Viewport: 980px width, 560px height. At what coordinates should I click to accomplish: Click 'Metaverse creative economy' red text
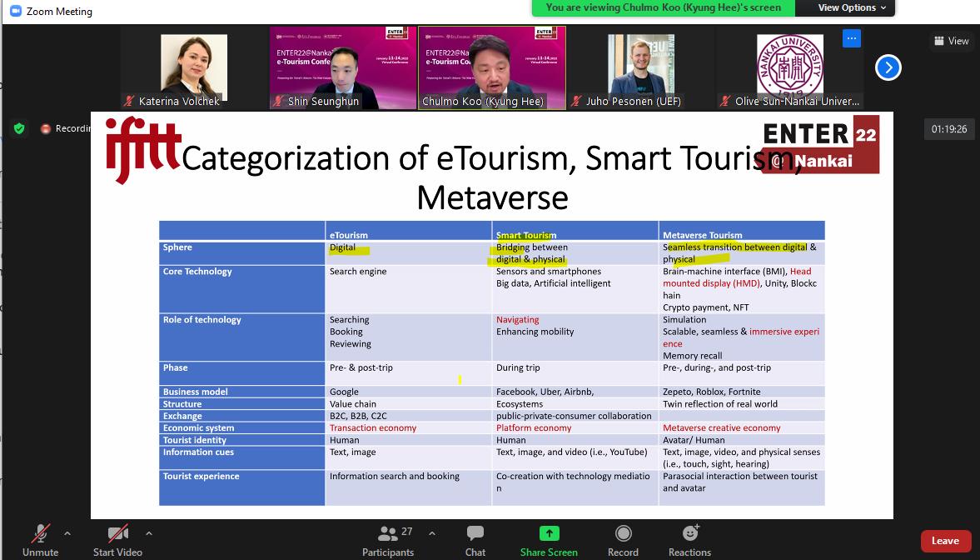pyautogui.click(x=722, y=428)
